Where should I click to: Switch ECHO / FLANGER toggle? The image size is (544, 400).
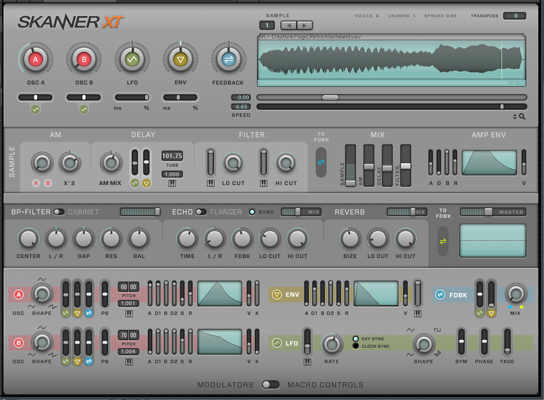201,212
